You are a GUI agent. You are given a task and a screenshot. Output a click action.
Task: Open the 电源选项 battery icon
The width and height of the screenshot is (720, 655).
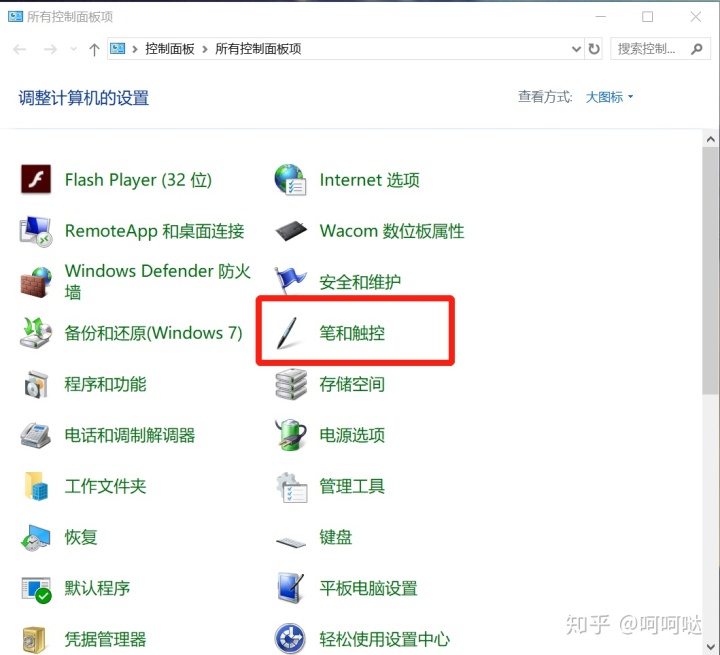pos(290,435)
